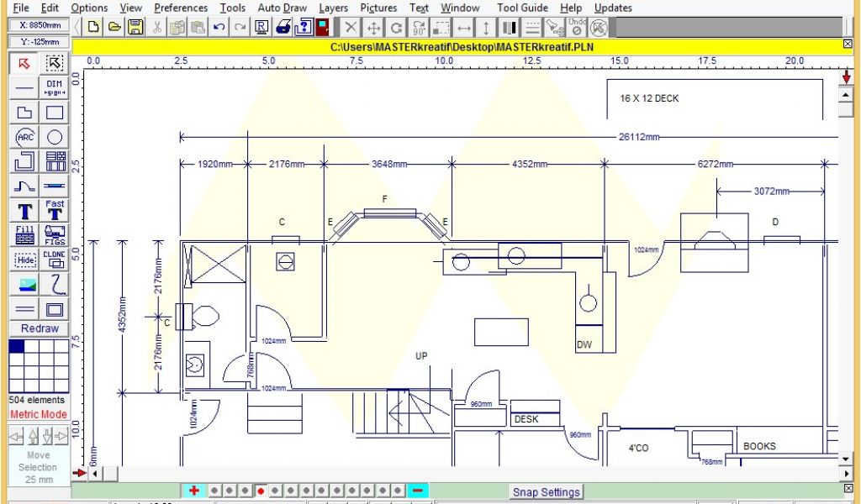This screenshot has width=861, height=504.
Task: Select the Clone tool
Action: tap(55, 260)
